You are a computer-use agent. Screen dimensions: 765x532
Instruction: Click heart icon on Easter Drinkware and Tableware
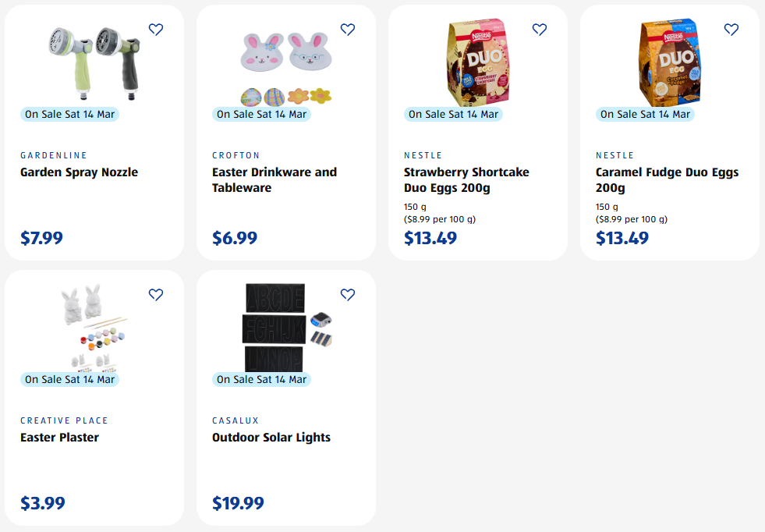pyautogui.click(x=348, y=30)
